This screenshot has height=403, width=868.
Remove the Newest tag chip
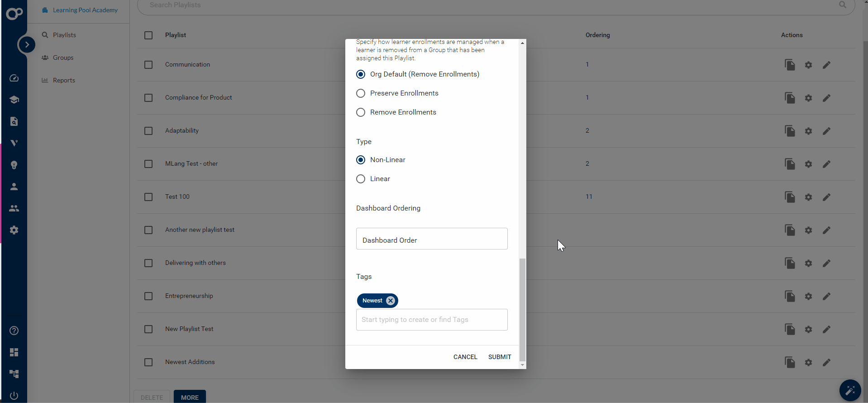[391, 301]
